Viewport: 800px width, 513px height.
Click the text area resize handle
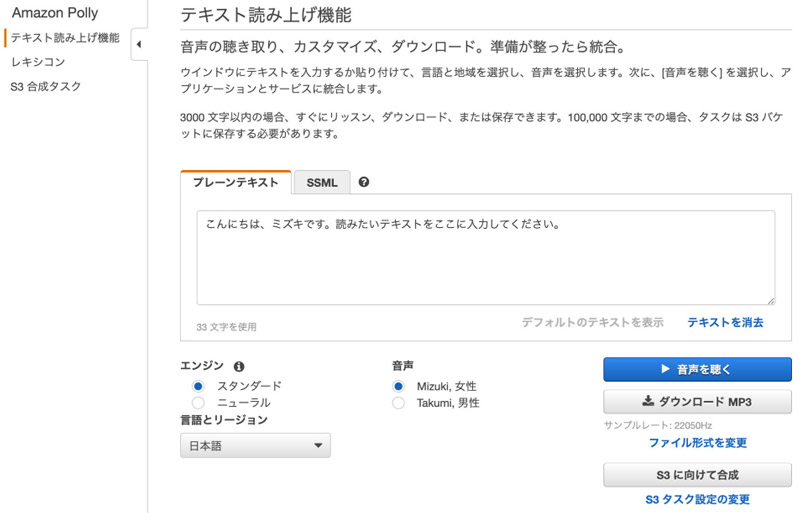tap(770, 300)
